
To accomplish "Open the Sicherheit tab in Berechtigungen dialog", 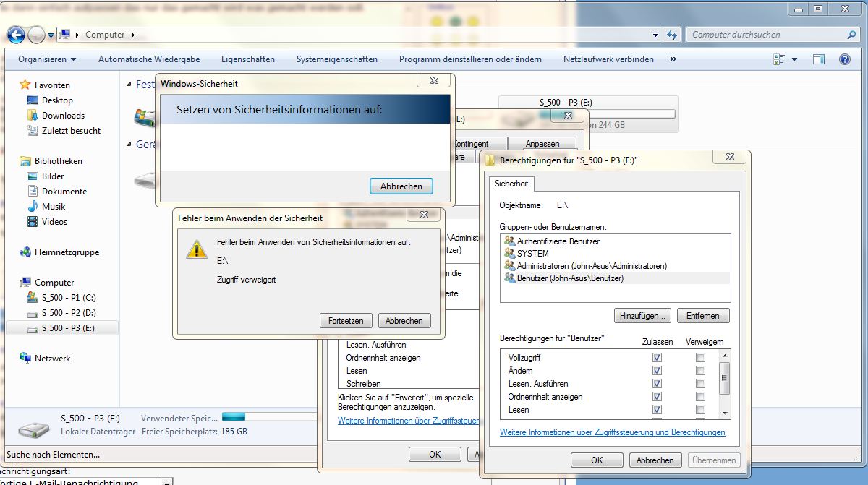I will pos(511,184).
